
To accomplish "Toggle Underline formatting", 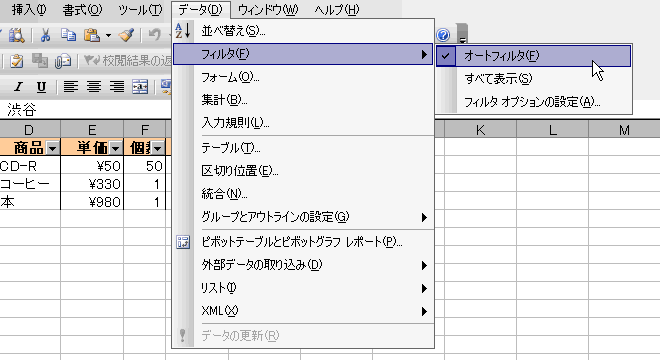I will tap(41, 87).
